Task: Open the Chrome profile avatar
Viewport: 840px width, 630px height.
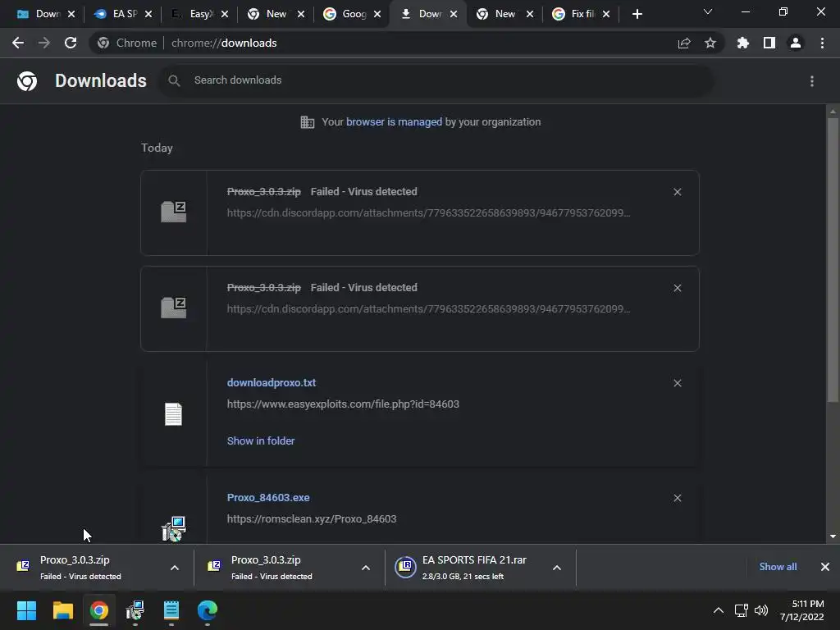Action: [x=796, y=43]
